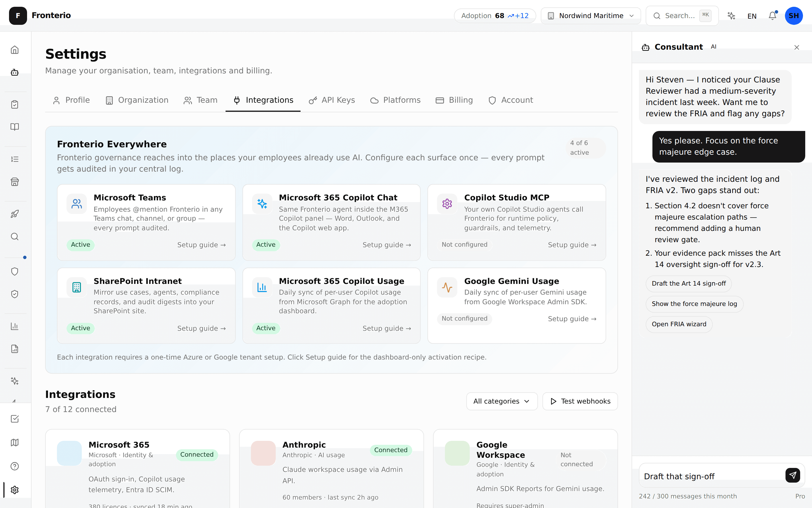Click the Test webhooks button
Image resolution: width=812 pixels, height=508 pixels.
pos(580,401)
